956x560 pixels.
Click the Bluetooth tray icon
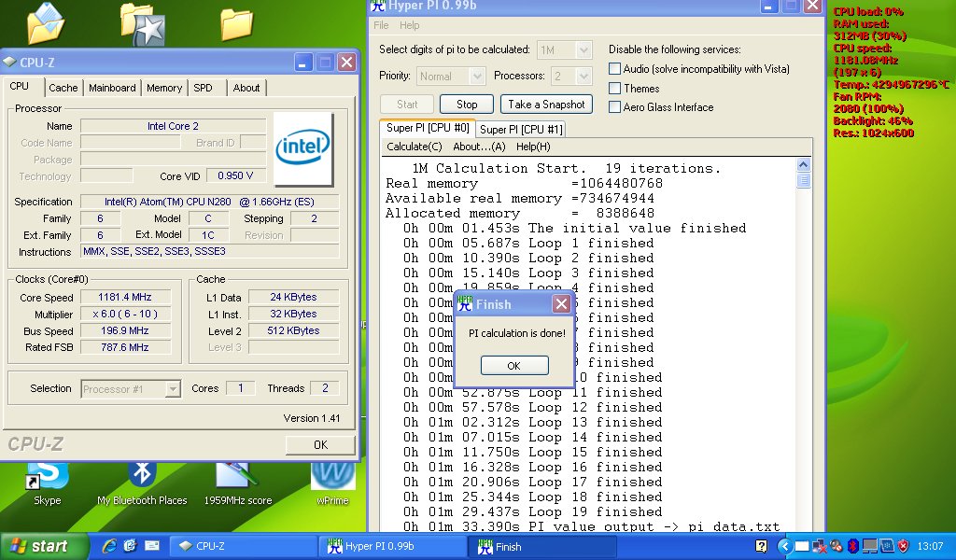(853, 546)
